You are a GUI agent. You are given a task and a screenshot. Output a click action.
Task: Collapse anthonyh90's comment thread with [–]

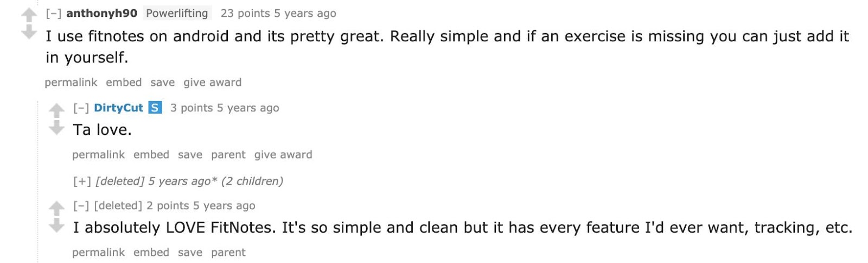[53, 13]
